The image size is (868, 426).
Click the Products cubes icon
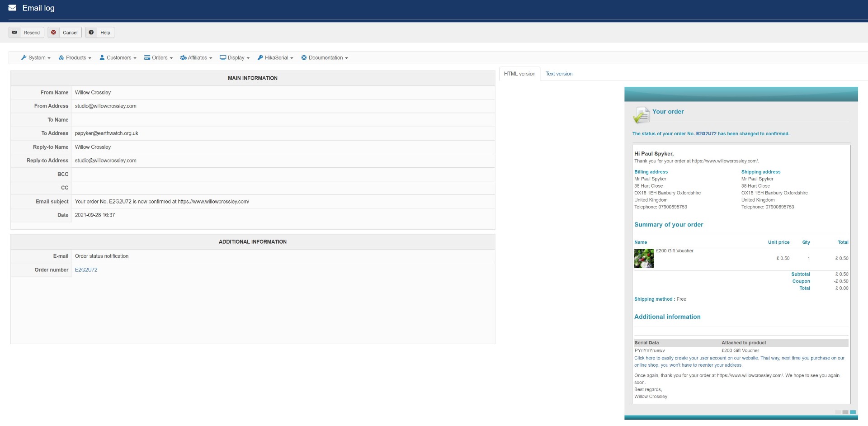click(61, 57)
